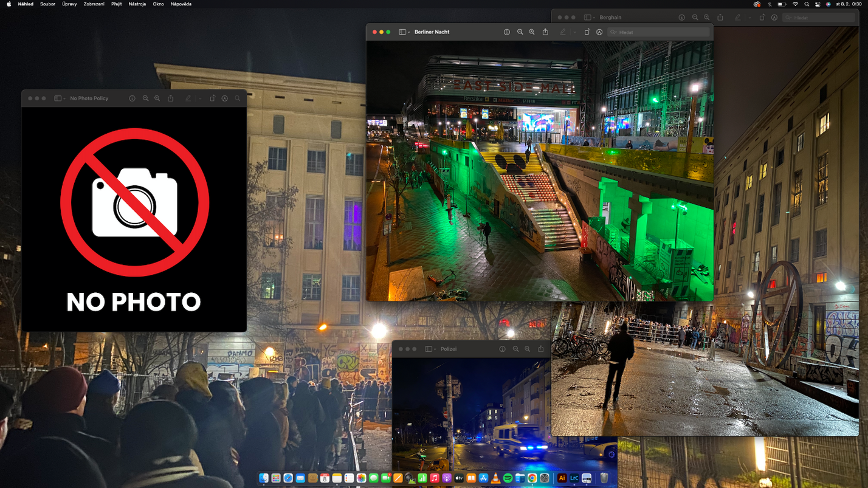Launch Safari from the Dock
Screen dimensions: 868x488
point(288,478)
